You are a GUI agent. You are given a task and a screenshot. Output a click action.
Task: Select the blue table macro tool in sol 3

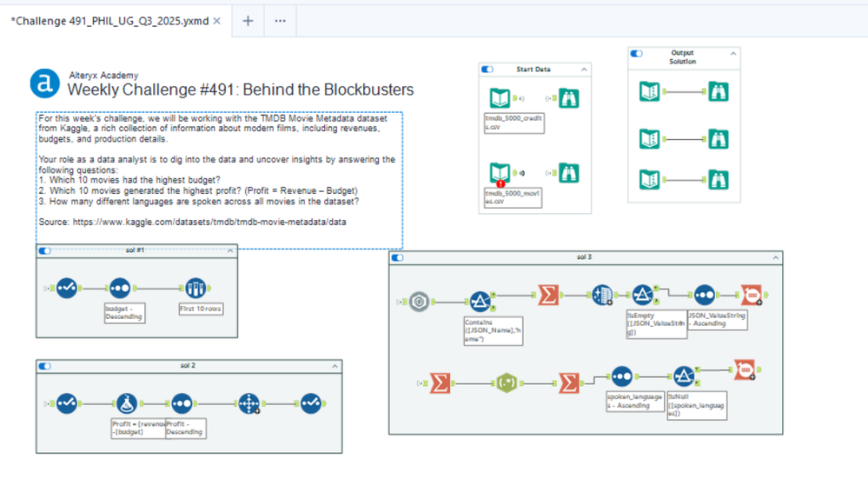602,296
